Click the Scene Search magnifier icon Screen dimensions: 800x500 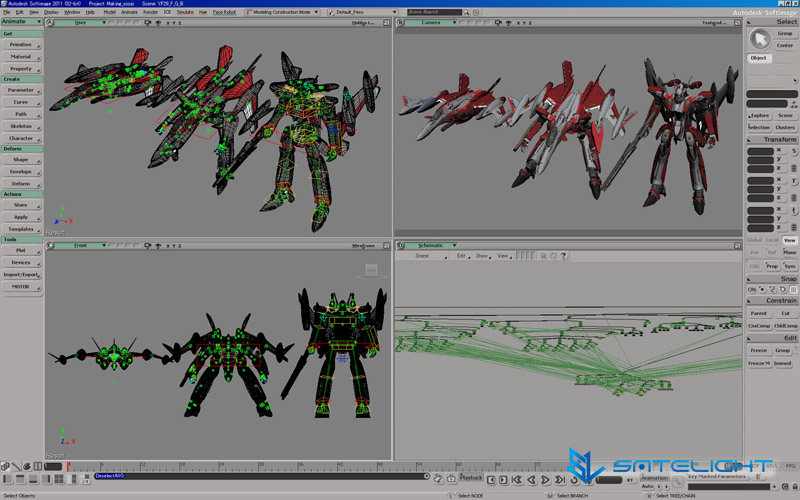[466, 12]
